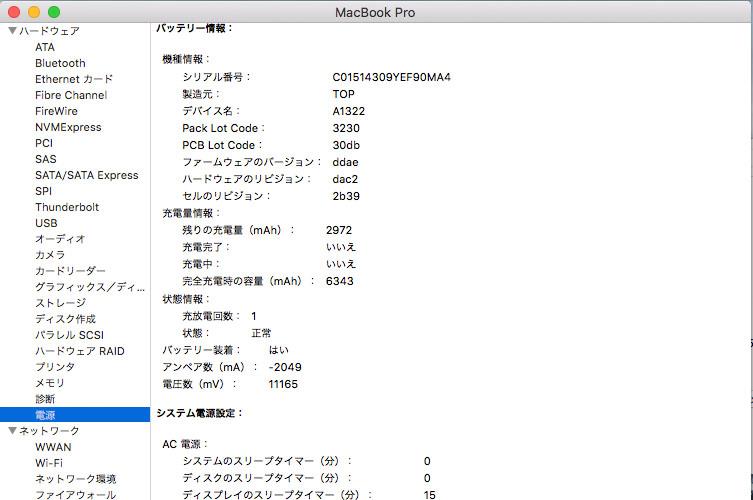Click full charge capacity value 6343

pyautogui.click(x=340, y=281)
